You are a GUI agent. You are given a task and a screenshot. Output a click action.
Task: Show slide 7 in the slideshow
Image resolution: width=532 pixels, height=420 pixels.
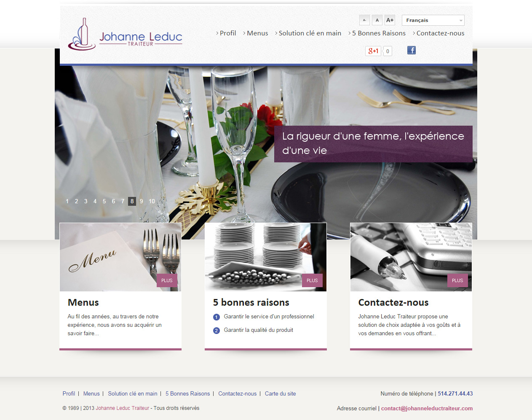(123, 201)
